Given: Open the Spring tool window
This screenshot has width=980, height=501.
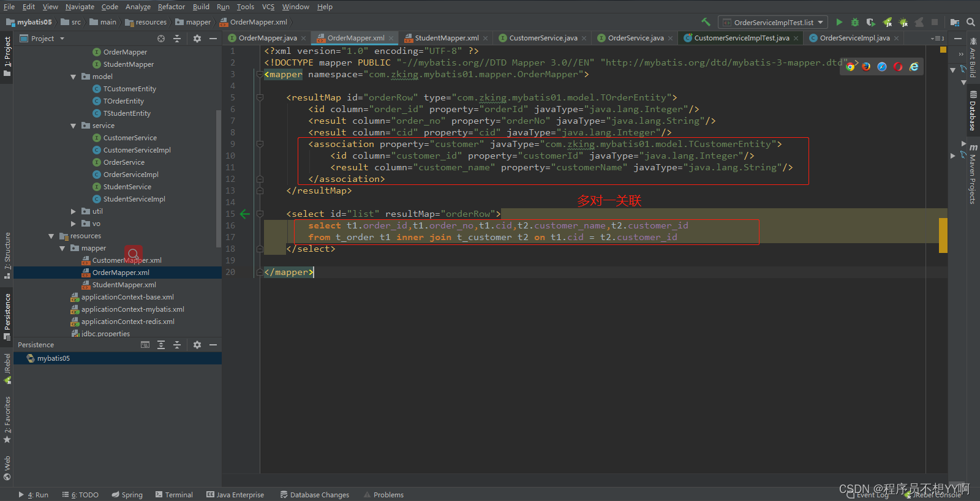Looking at the screenshot, I should coord(127,494).
